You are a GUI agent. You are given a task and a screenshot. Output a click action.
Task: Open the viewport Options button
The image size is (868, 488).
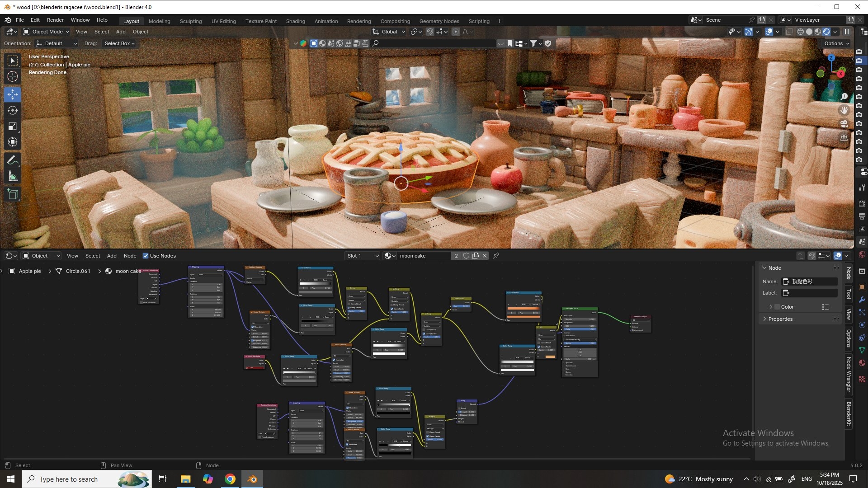click(x=836, y=43)
